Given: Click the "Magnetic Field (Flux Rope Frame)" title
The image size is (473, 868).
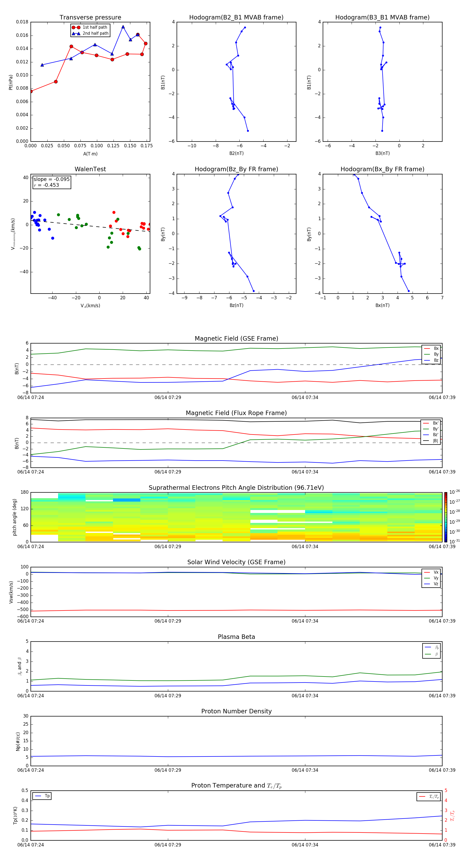Looking at the screenshot, I should coord(236,413).
